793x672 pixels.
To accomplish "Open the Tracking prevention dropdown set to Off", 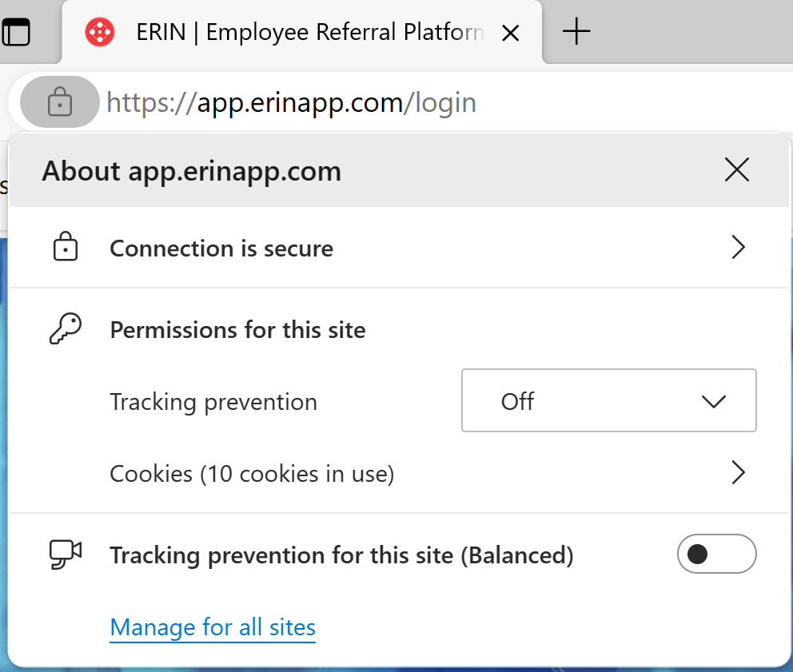I will [x=608, y=400].
